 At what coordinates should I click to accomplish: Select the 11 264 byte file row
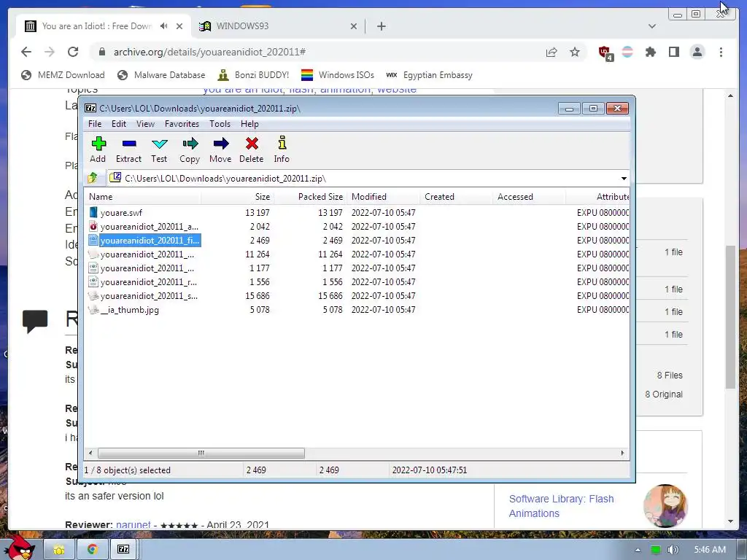click(356, 254)
